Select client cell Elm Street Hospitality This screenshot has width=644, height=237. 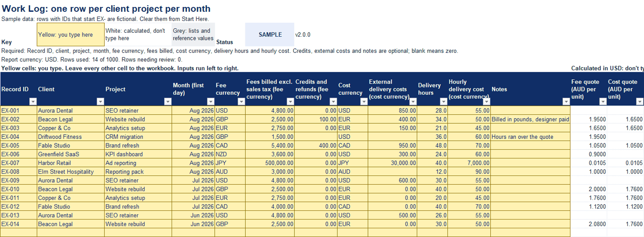tap(71, 172)
